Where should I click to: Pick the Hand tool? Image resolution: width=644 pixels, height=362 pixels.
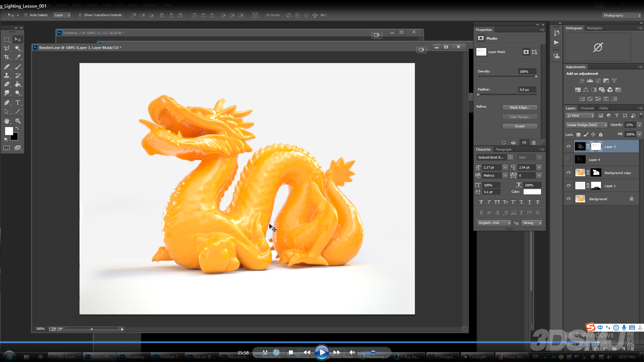(7, 121)
